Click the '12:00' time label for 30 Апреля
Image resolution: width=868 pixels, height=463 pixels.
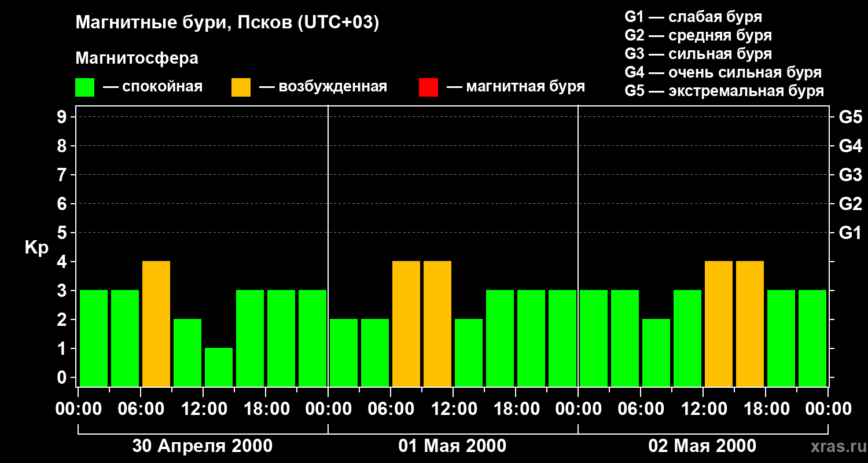point(203,409)
